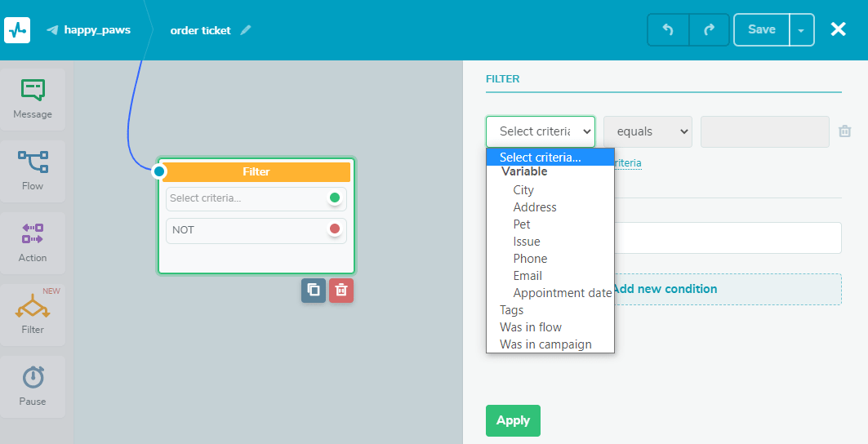Click the Save button
868x444 pixels.
[x=761, y=30]
